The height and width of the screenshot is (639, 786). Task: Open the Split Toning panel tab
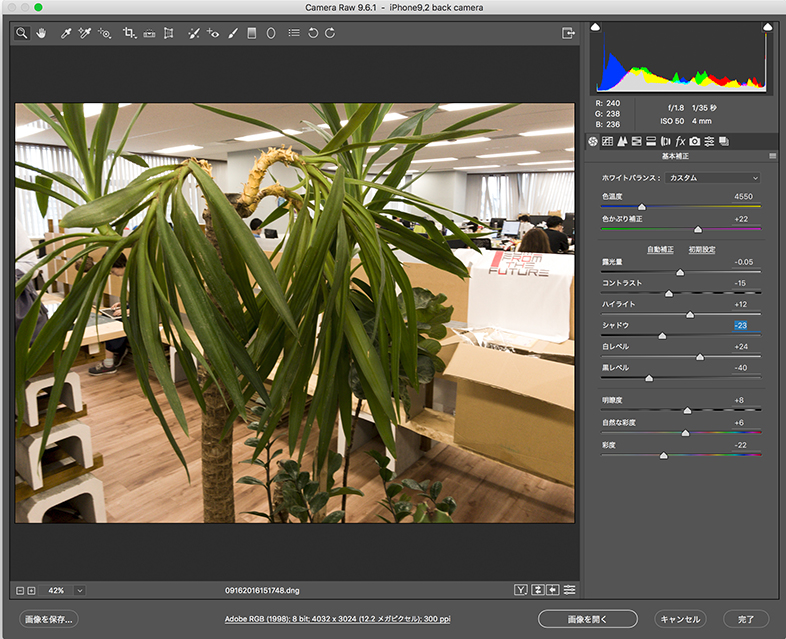pyautogui.click(x=651, y=141)
